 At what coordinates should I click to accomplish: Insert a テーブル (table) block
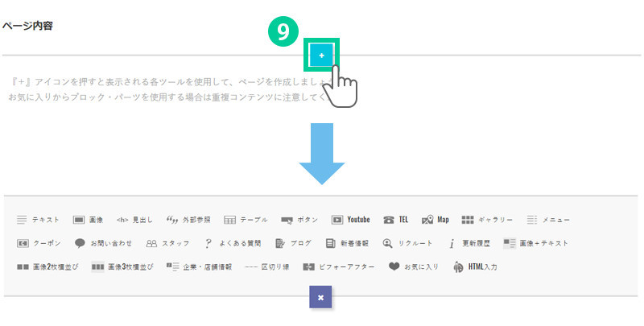246,219
